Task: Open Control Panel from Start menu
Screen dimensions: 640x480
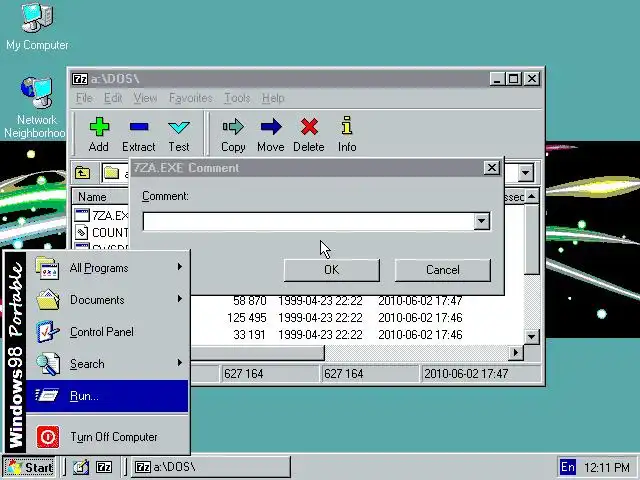Action: (108, 331)
